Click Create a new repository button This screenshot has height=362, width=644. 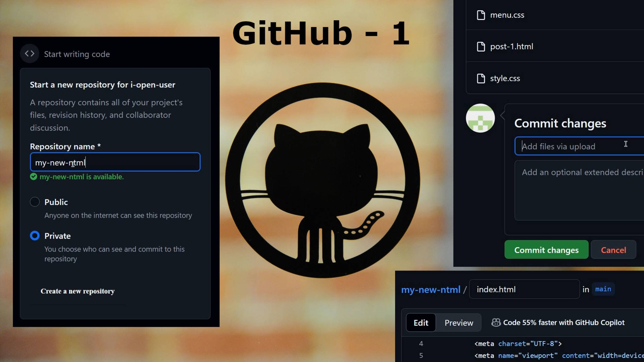coord(78,291)
